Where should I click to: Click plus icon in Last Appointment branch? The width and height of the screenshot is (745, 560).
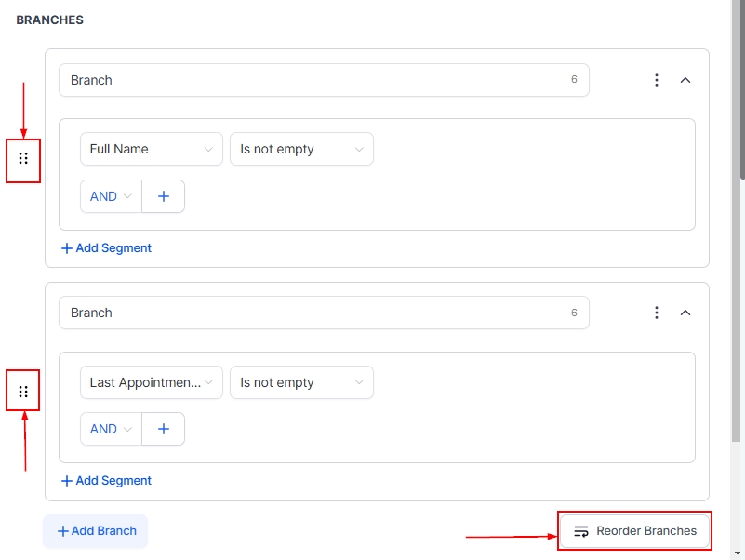[164, 429]
